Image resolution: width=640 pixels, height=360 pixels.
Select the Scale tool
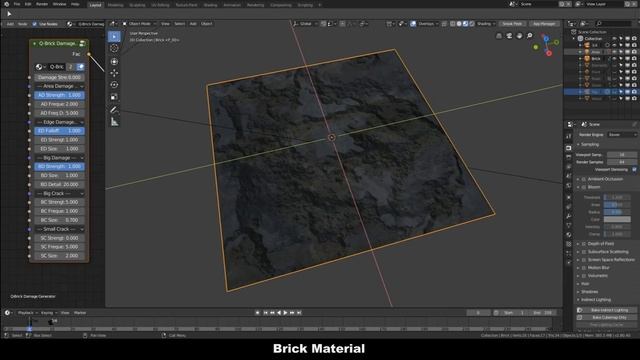point(114,97)
